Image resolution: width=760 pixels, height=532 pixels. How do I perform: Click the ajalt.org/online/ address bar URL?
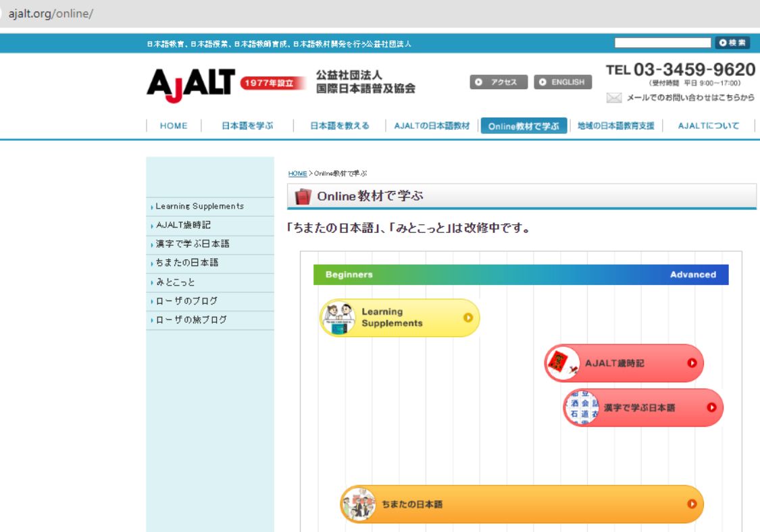pyautogui.click(x=51, y=14)
